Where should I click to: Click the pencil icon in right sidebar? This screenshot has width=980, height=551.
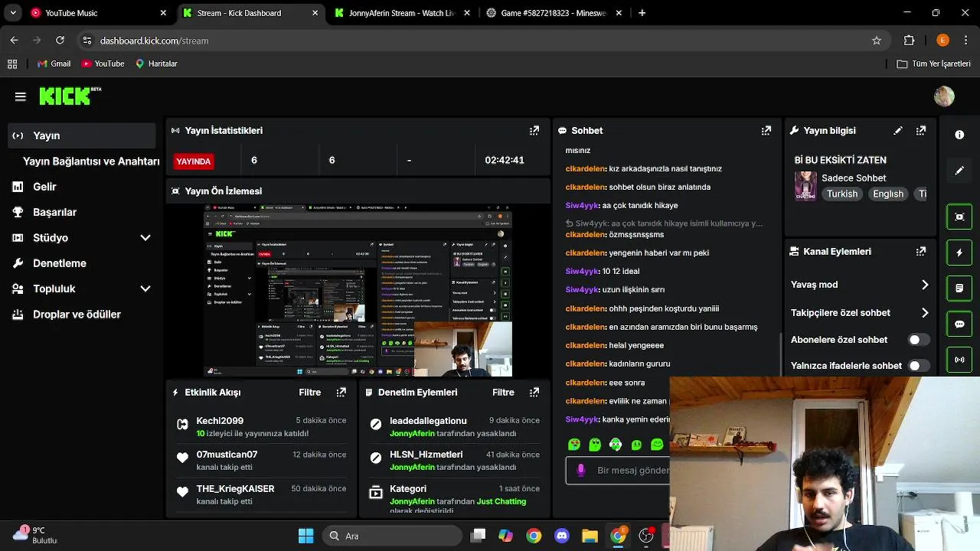pos(959,171)
